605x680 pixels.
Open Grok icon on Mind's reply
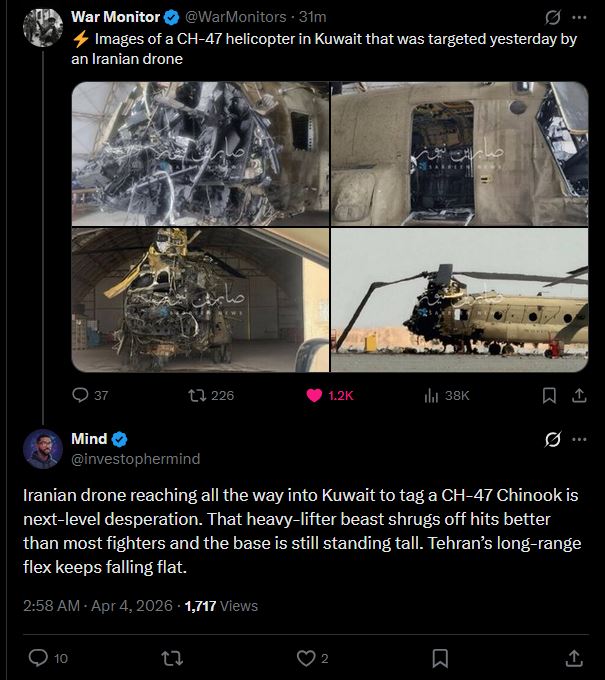[553, 439]
